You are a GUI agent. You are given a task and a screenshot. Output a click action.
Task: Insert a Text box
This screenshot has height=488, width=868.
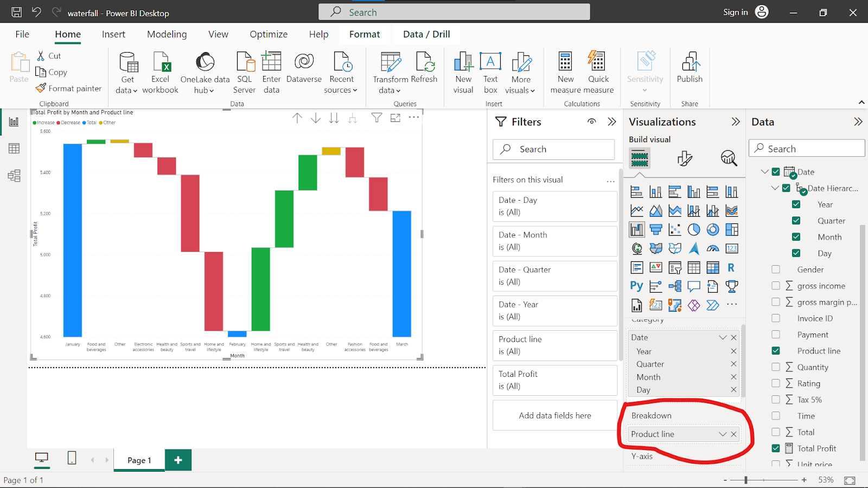click(x=490, y=73)
